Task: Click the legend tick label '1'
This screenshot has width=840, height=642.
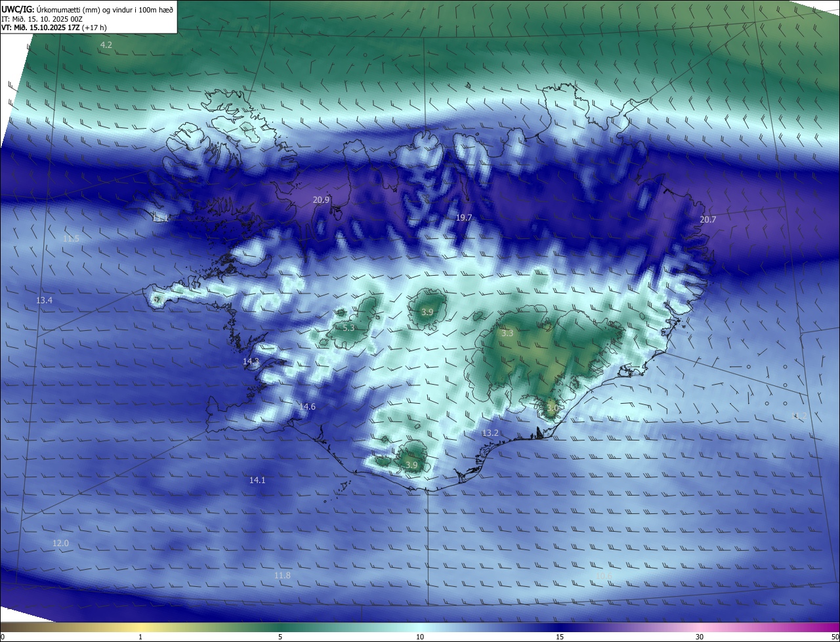Action: pyautogui.click(x=140, y=637)
